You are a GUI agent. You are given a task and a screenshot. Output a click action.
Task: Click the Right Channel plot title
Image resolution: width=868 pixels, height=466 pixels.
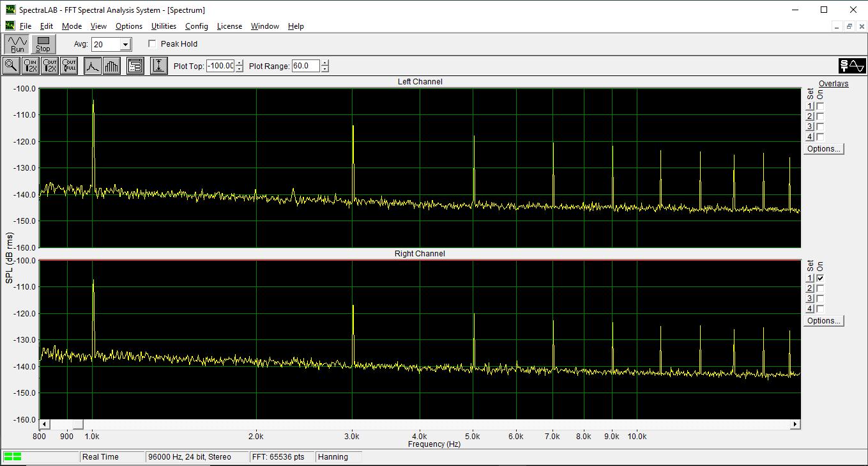(420, 254)
